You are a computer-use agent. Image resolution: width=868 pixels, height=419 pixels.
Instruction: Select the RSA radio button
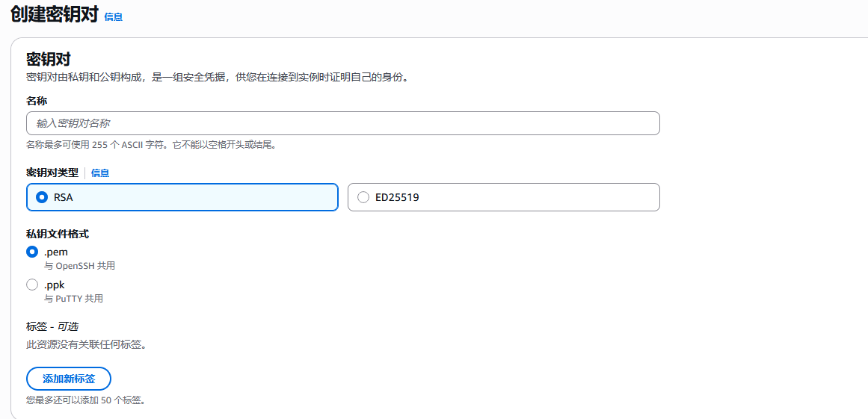(42, 197)
